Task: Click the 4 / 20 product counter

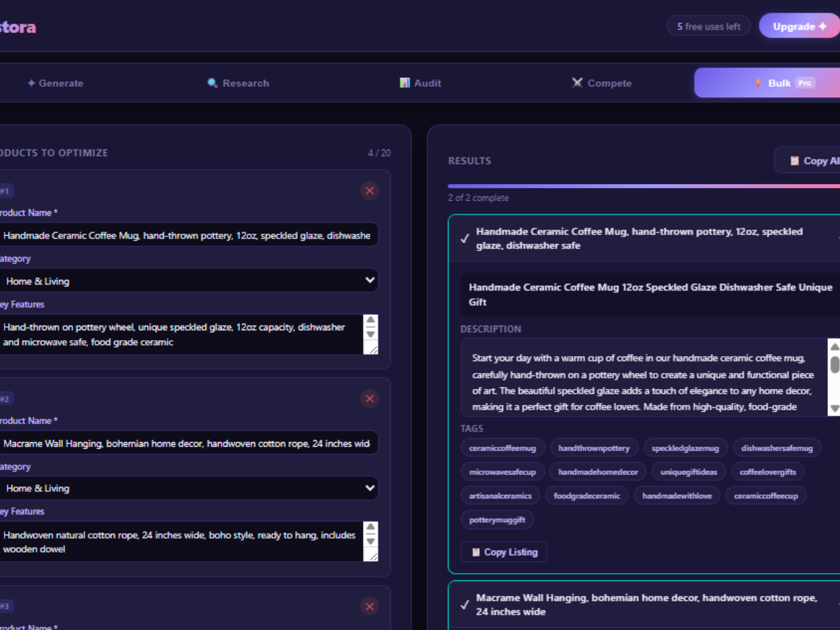Action: [x=379, y=153]
